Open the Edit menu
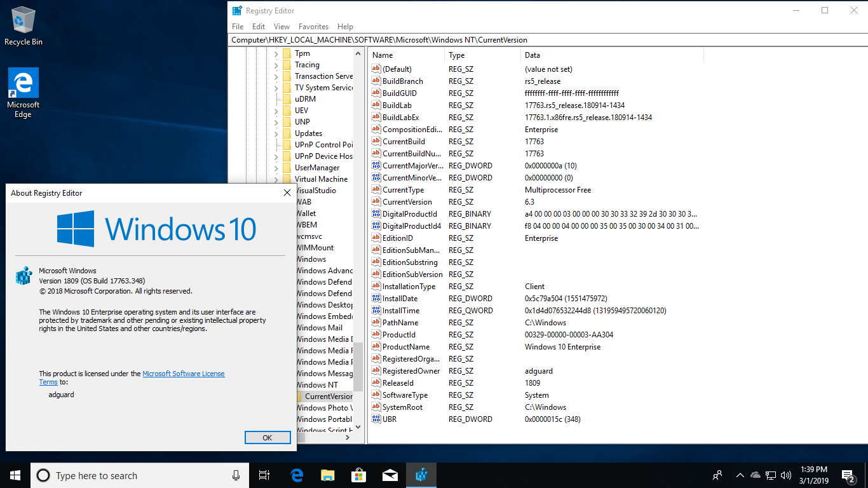 pyautogui.click(x=259, y=27)
